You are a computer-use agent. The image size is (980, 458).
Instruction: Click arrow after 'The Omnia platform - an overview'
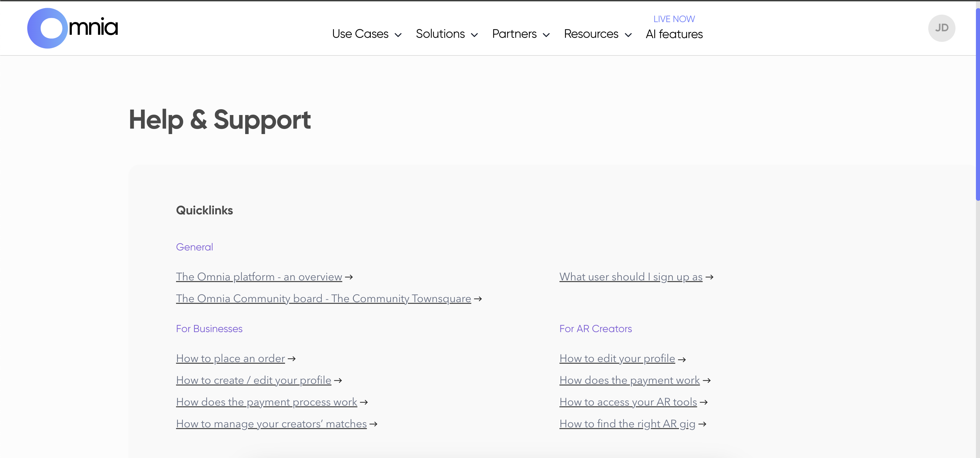tap(349, 277)
